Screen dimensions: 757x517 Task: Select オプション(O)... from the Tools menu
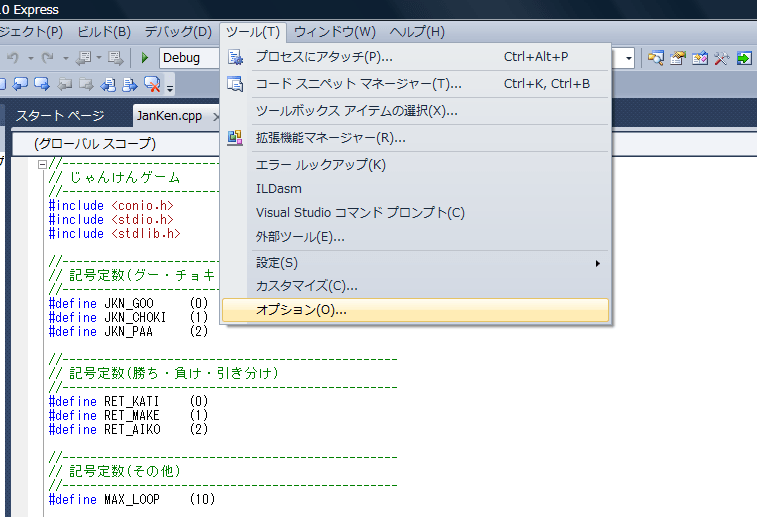click(301, 310)
